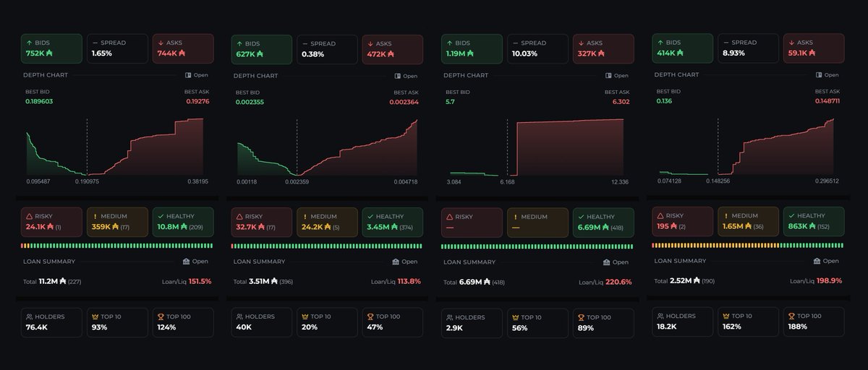
Task: Click the up arrow icon on 752K BIDS card
Action: [x=29, y=43]
